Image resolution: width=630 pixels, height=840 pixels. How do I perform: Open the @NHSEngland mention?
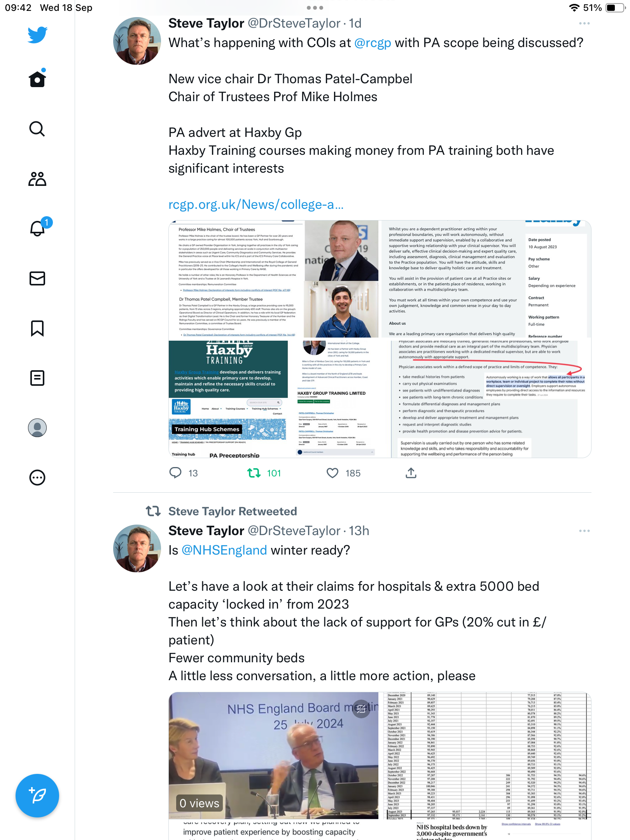[224, 550]
